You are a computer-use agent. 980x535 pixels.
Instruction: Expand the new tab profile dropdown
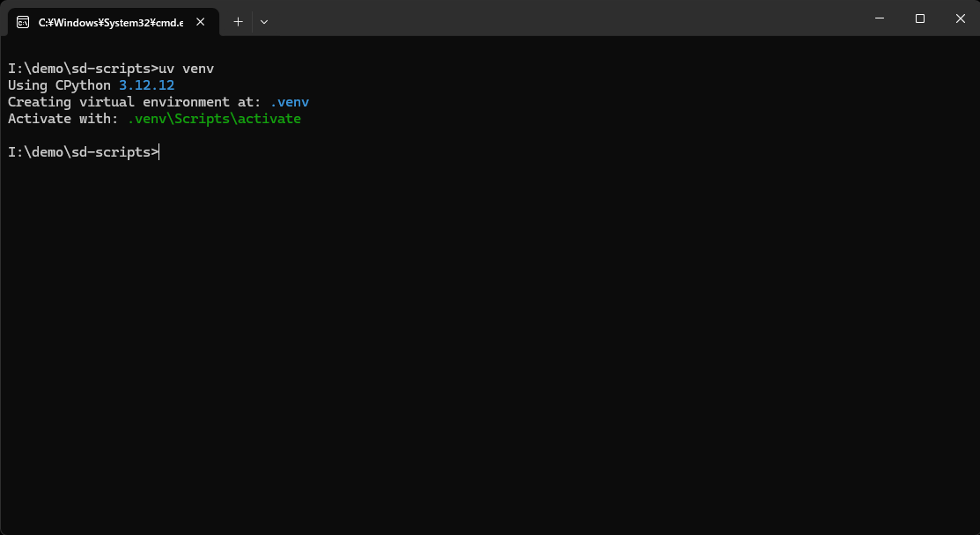click(x=264, y=22)
